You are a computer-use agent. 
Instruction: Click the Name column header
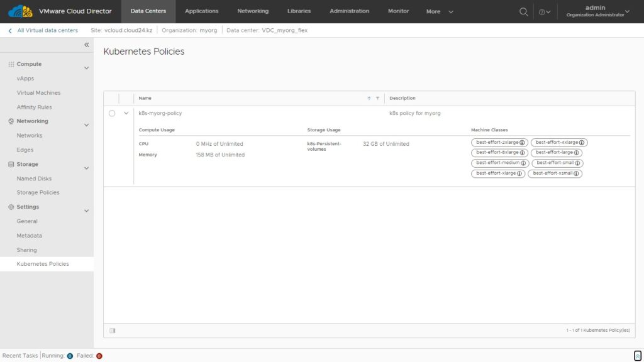tap(145, 99)
